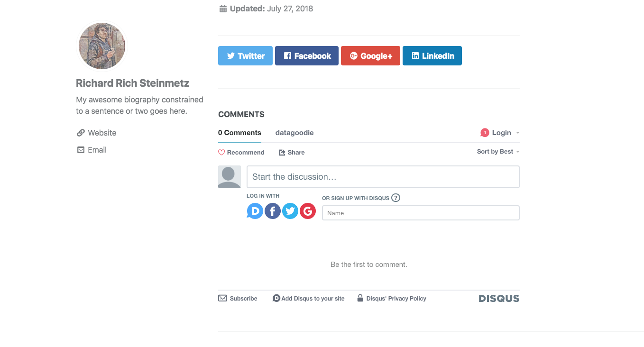Screen dimensions: 644x347
Task: Share the post on LinkedIn
Action: tap(432, 55)
